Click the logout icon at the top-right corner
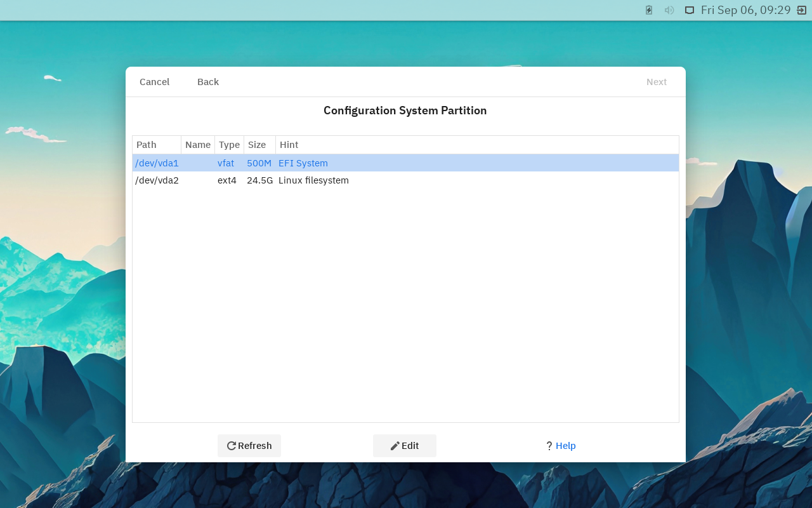The image size is (812, 508). 800,10
